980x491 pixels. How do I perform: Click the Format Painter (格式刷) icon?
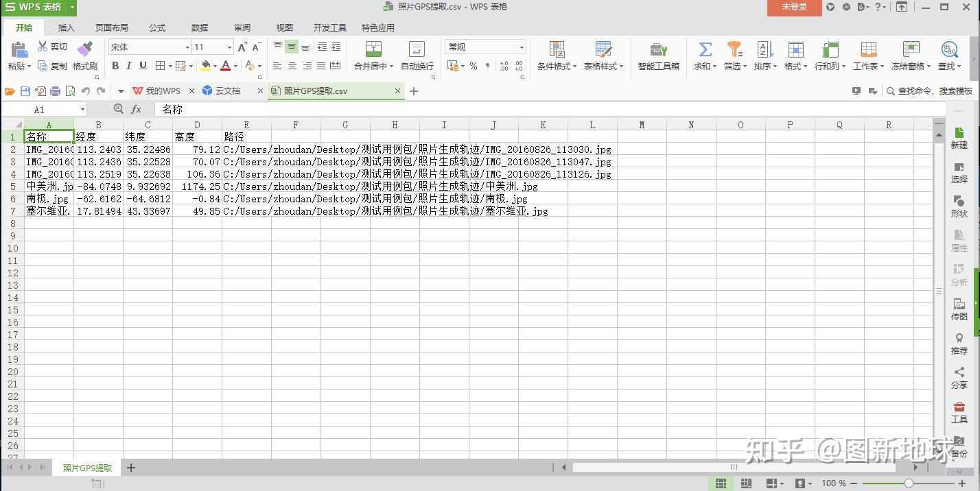pyautogui.click(x=84, y=49)
